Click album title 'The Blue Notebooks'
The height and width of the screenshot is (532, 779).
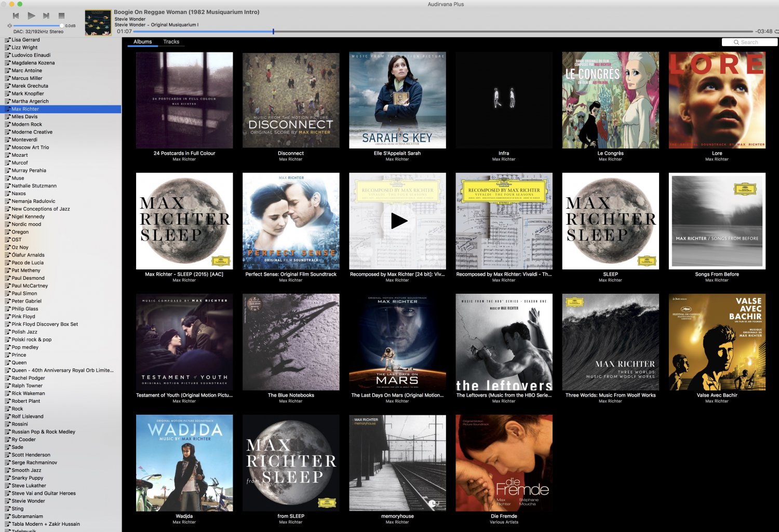291,395
